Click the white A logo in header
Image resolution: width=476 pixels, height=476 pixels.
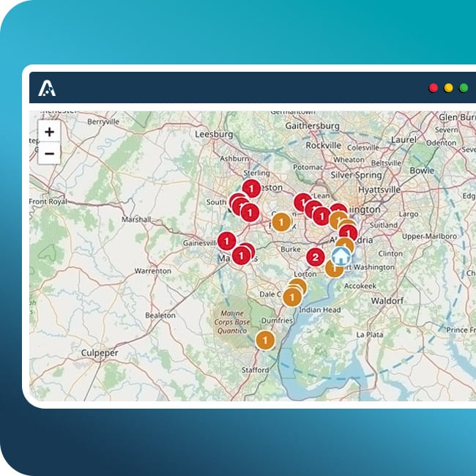(x=47, y=89)
